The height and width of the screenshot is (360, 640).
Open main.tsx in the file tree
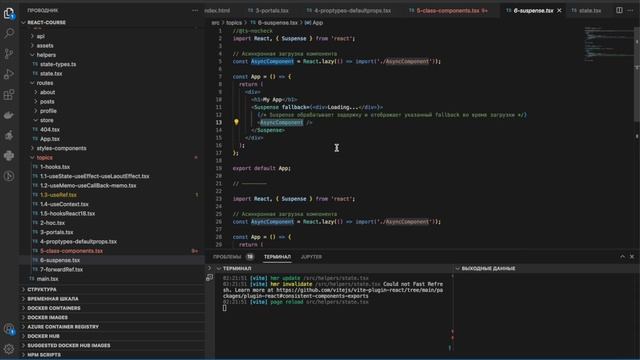click(47, 279)
